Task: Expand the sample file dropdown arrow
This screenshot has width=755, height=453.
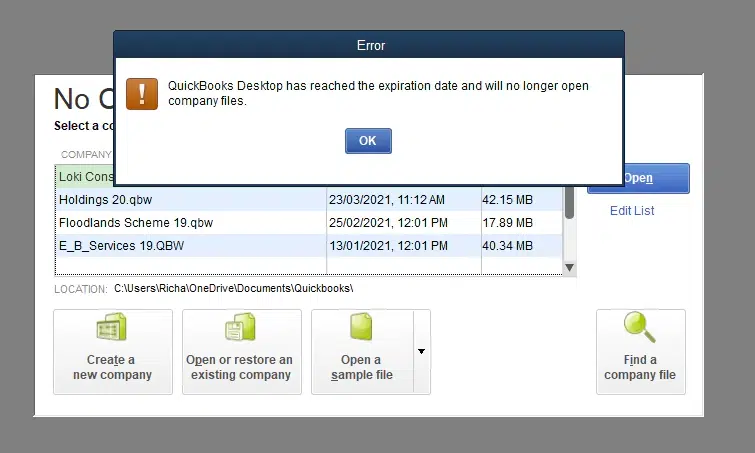Action: click(421, 351)
